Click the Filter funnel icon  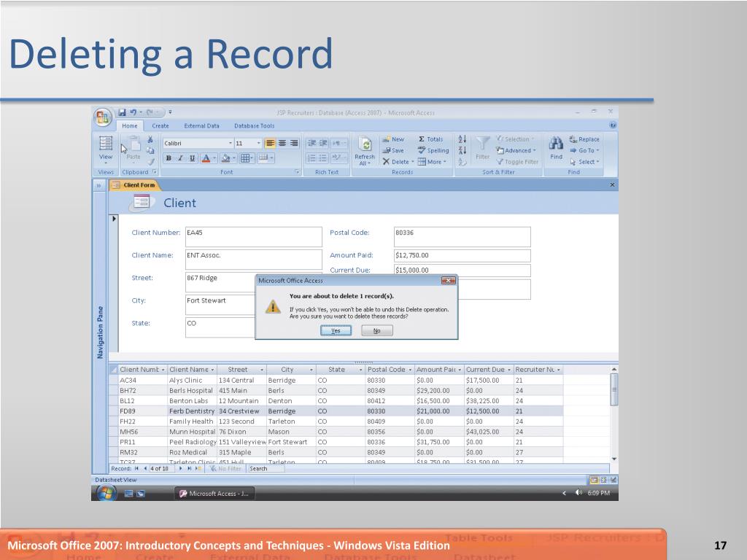pyautogui.click(x=483, y=148)
